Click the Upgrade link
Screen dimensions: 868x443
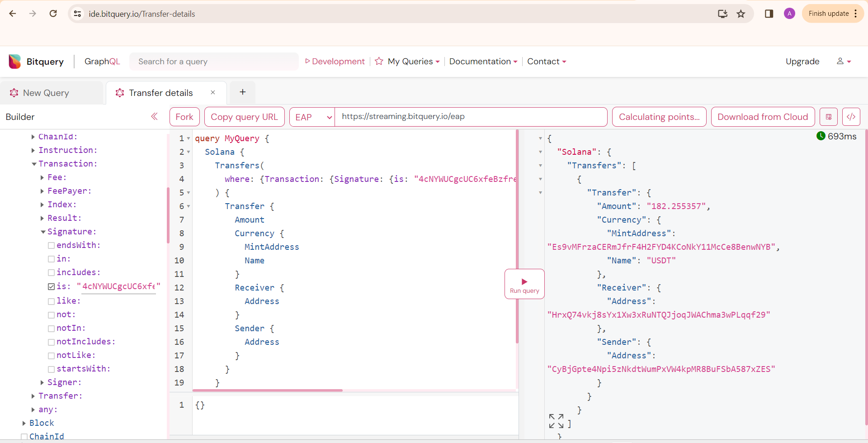(802, 61)
